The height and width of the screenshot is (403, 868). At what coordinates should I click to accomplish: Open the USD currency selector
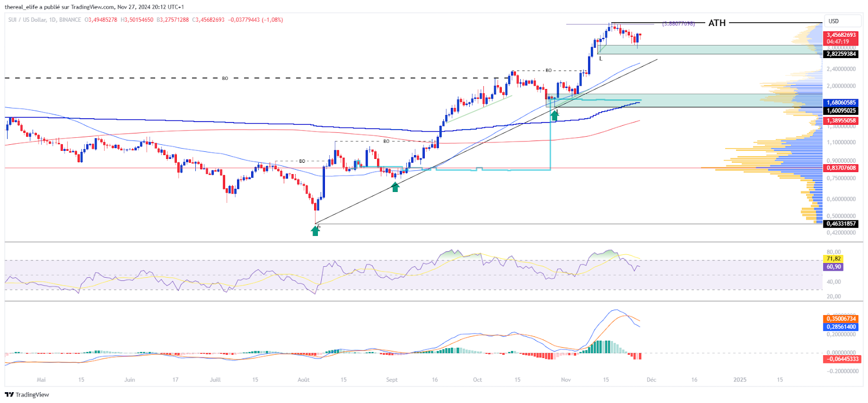(x=842, y=21)
